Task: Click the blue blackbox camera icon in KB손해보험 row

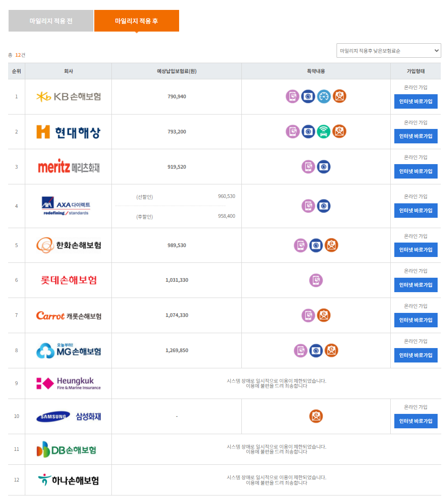Action: point(308,96)
